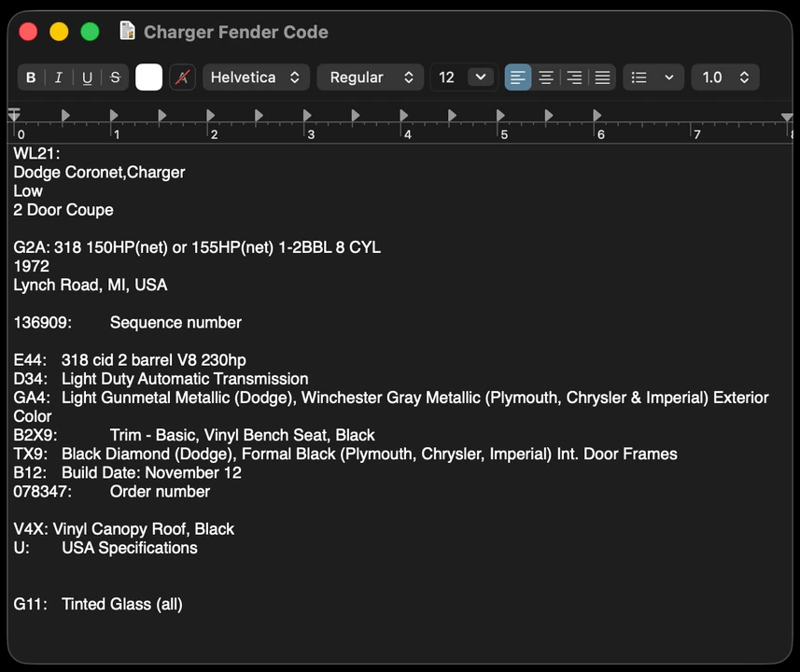The image size is (800, 672).
Task: Click the B12: Build Date line
Action: pos(128,472)
